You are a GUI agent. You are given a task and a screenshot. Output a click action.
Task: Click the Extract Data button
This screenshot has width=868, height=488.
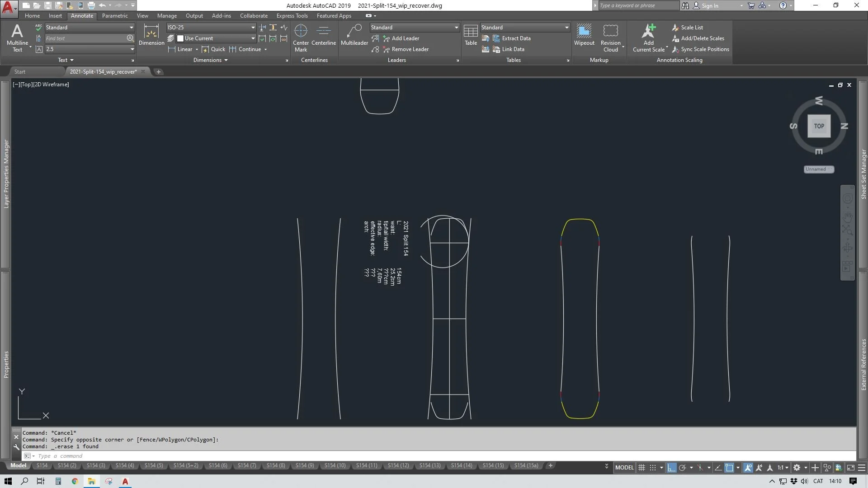click(x=516, y=38)
